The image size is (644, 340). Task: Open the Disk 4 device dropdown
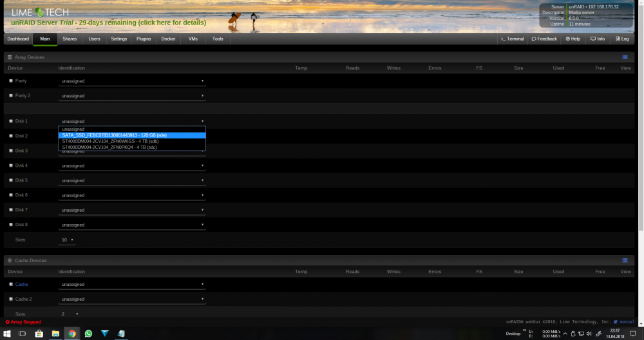(132, 165)
